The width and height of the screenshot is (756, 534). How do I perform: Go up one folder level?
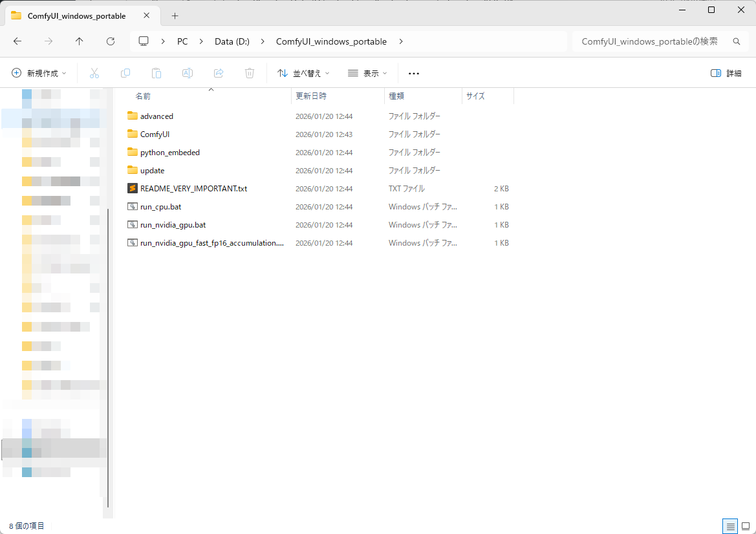pyautogui.click(x=79, y=41)
